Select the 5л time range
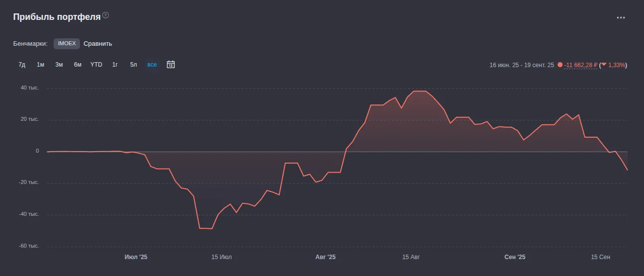Screen dimensions: 644x276 click(x=133, y=65)
